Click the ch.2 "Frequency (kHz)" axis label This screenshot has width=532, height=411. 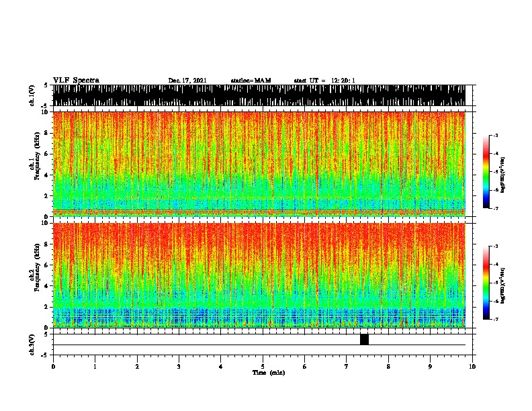click(37, 267)
